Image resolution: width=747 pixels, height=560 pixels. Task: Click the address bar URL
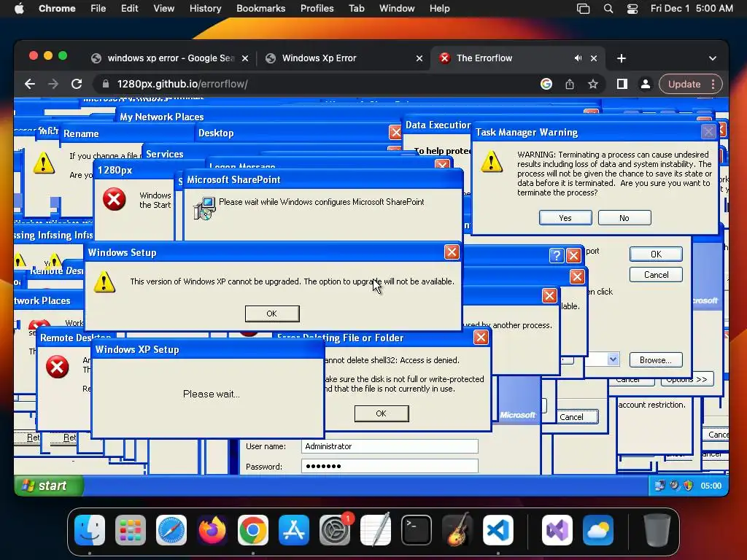tap(182, 85)
